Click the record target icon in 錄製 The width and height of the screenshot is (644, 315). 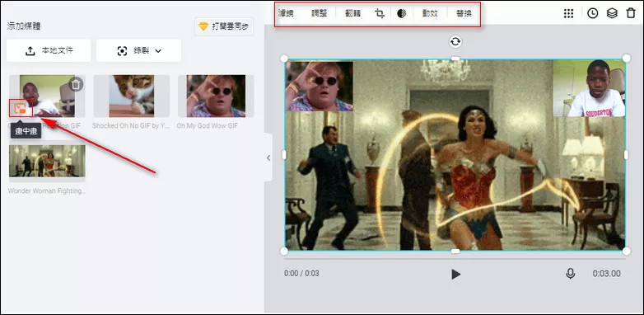(x=122, y=51)
